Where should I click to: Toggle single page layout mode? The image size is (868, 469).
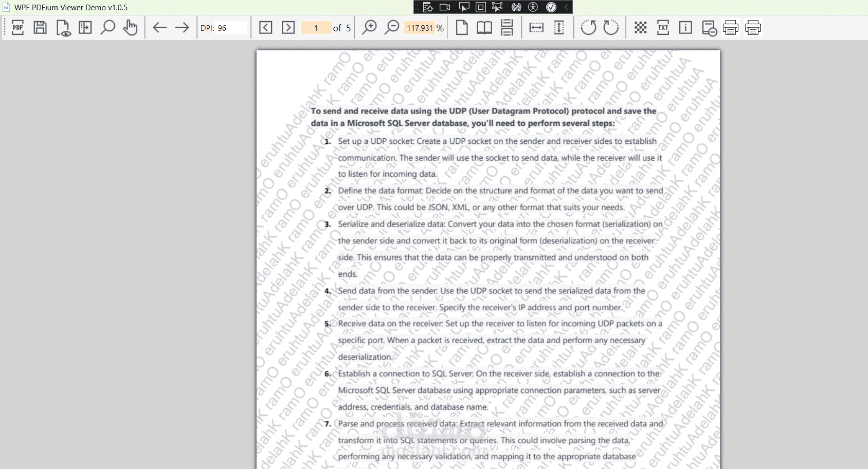click(461, 28)
